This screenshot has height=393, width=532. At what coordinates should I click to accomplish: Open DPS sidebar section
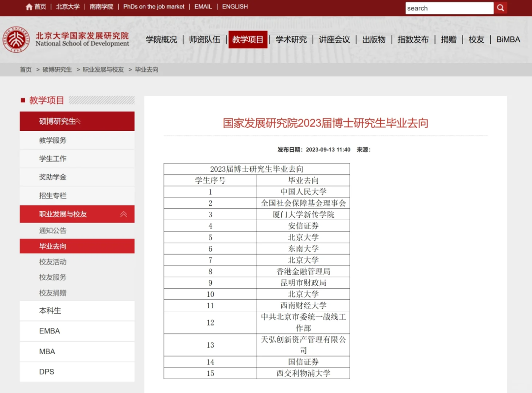[77, 372]
